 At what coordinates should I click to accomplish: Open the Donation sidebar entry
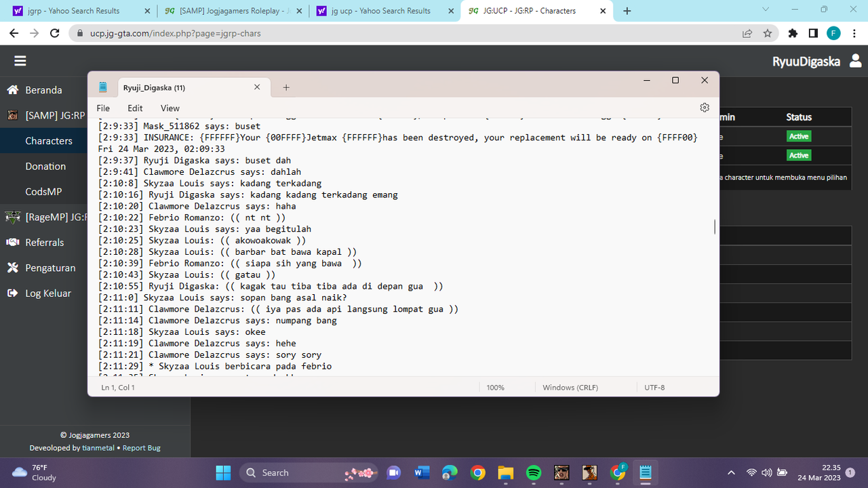pyautogui.click(x=45, y=166)
